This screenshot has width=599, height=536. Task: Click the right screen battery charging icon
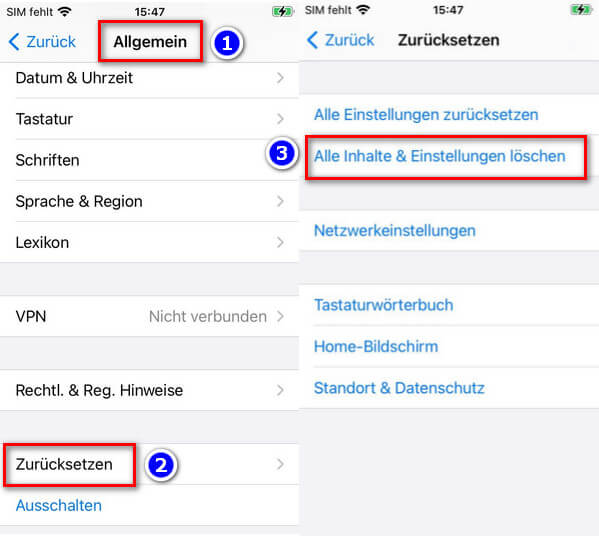[581, 10]
